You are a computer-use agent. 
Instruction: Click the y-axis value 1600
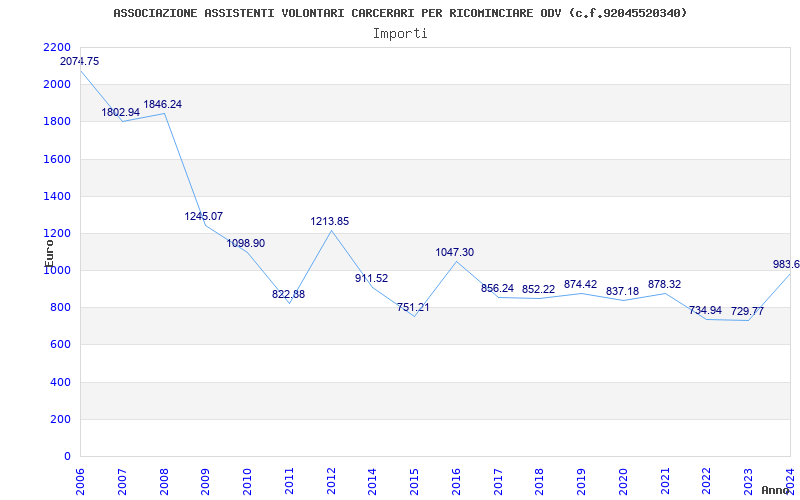coord(57,159)
